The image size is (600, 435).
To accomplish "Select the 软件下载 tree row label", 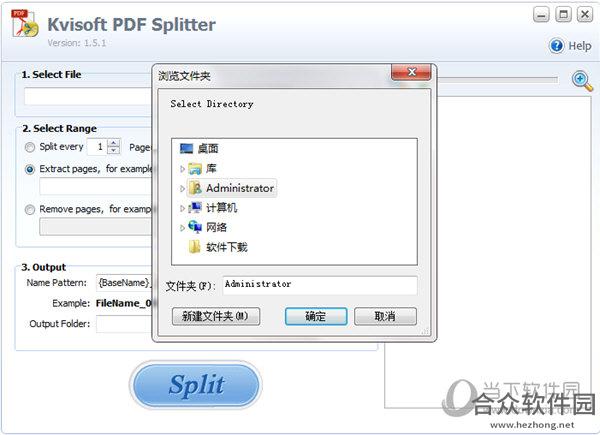I will (x=227, y=247).
